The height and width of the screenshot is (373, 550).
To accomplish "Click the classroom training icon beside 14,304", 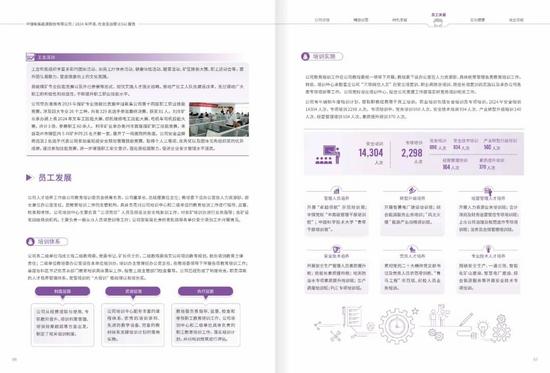I will [328, 154].
